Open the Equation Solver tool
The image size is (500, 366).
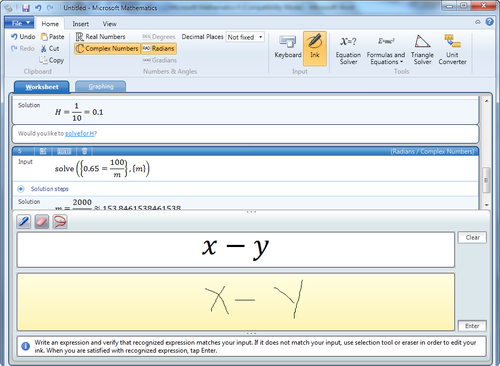pos(348,49)
